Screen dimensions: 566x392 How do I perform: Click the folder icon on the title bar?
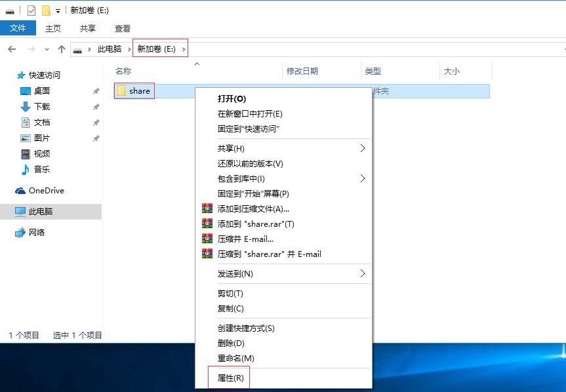pyautogui.click(x=45, y=10)
